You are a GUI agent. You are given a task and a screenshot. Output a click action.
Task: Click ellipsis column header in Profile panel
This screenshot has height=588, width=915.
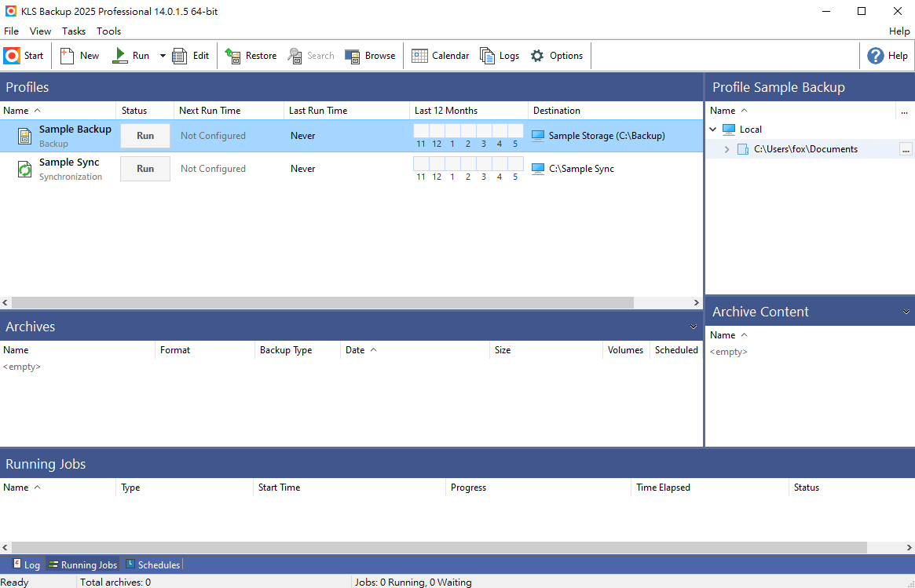point(905,111)
